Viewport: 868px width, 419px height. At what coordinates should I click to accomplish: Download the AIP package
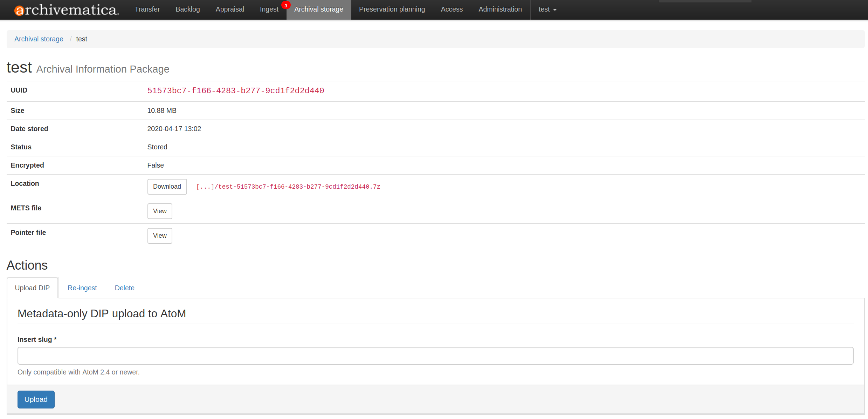(167, 187)
